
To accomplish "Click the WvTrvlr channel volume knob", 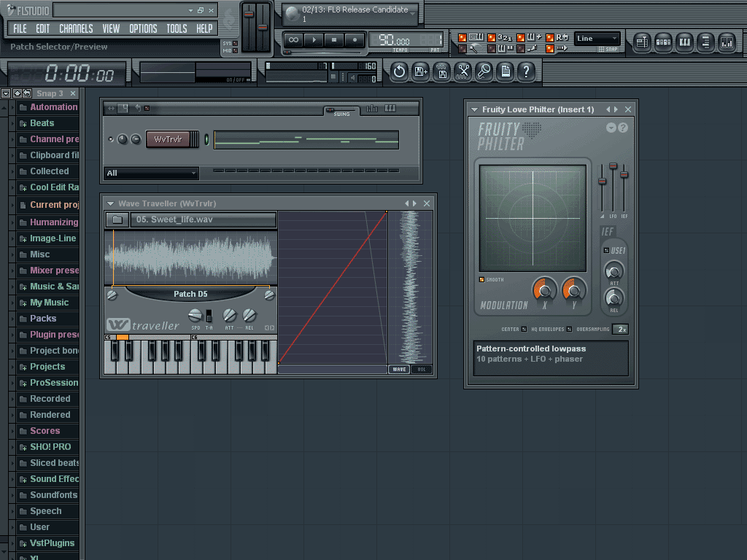I will point(136,139).
